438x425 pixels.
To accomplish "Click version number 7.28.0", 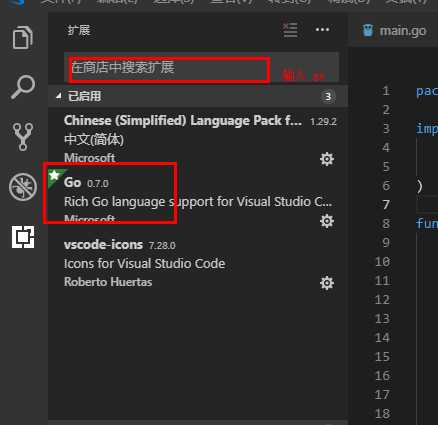I will (x=162, y=246).
